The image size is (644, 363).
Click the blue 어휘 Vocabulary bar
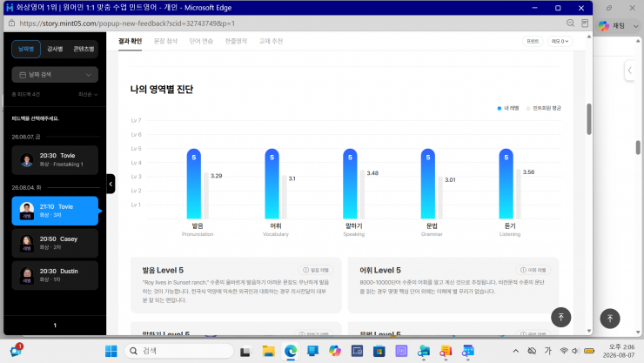(x=272, y=184)
